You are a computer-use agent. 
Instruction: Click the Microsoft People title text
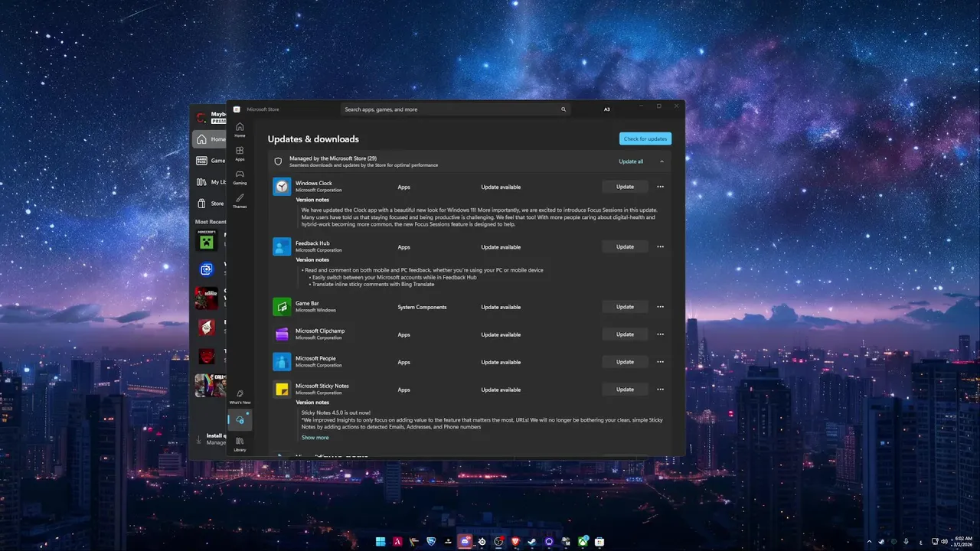(315, 359)
